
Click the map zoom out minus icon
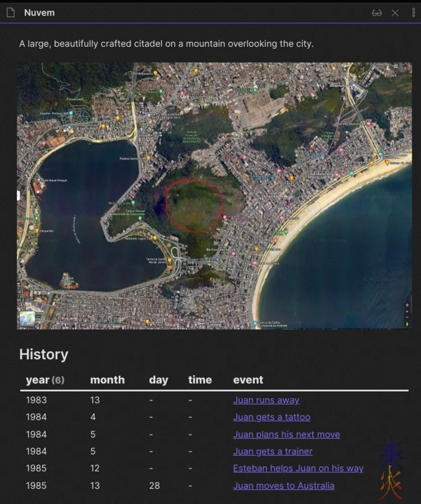click(407, 318)
